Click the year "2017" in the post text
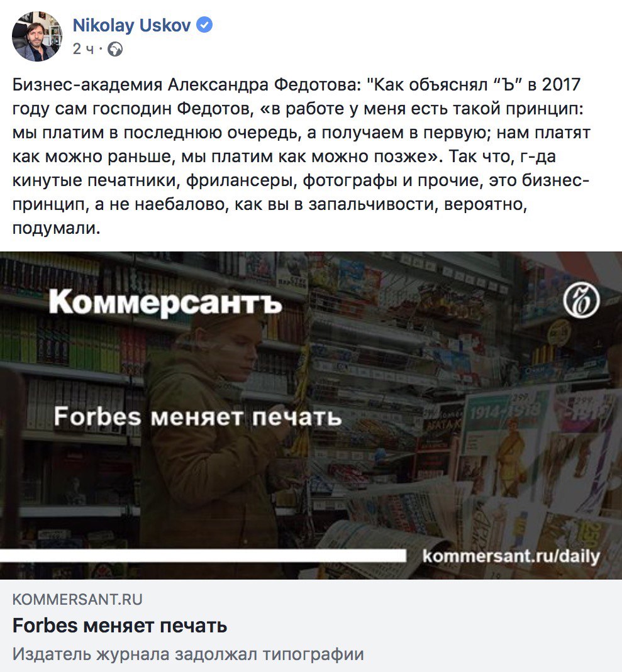Viewport: 622px width, 672px height. (561, 84)
